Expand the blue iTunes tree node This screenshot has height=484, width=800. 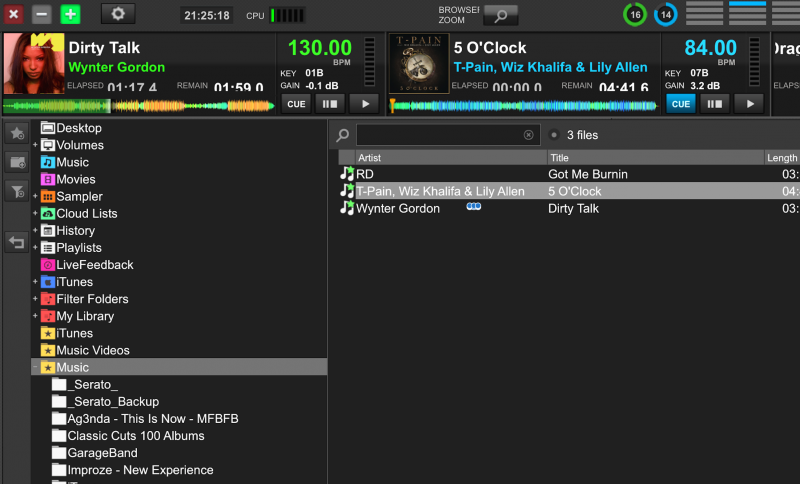point(35,282)
